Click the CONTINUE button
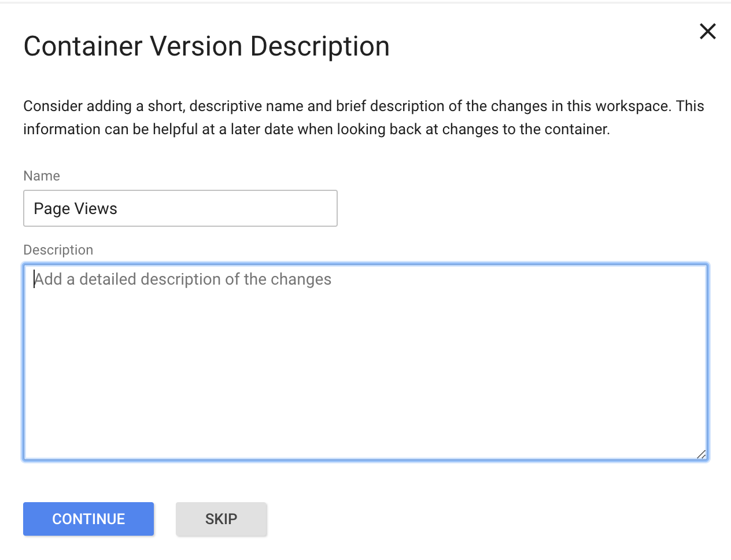 click(88, 519)
